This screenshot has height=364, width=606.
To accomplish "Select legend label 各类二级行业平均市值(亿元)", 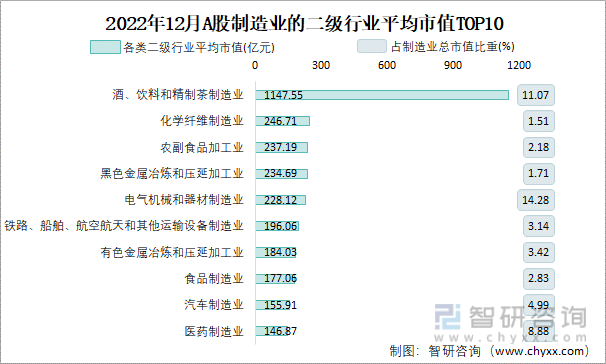I will click(199, 48).
